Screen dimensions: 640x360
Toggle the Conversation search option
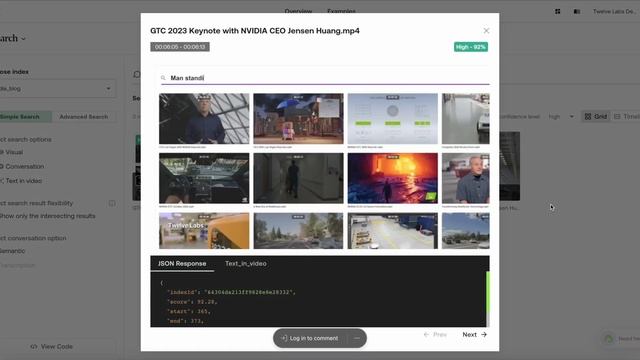[22, 166]
